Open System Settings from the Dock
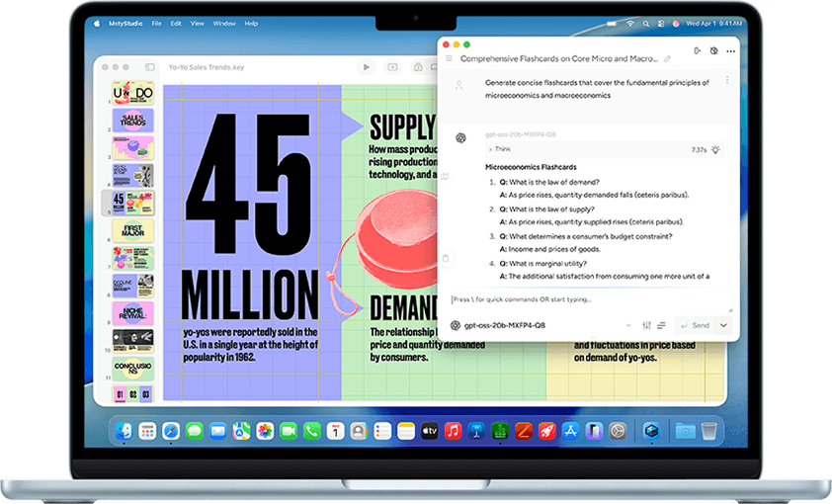This screenshot has width=832, height=504. pos(618,431)
